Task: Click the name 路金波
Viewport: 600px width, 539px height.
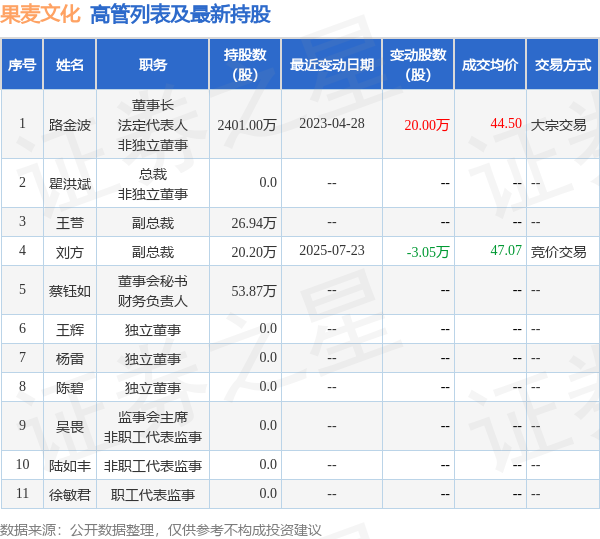Action: (70, 125)
